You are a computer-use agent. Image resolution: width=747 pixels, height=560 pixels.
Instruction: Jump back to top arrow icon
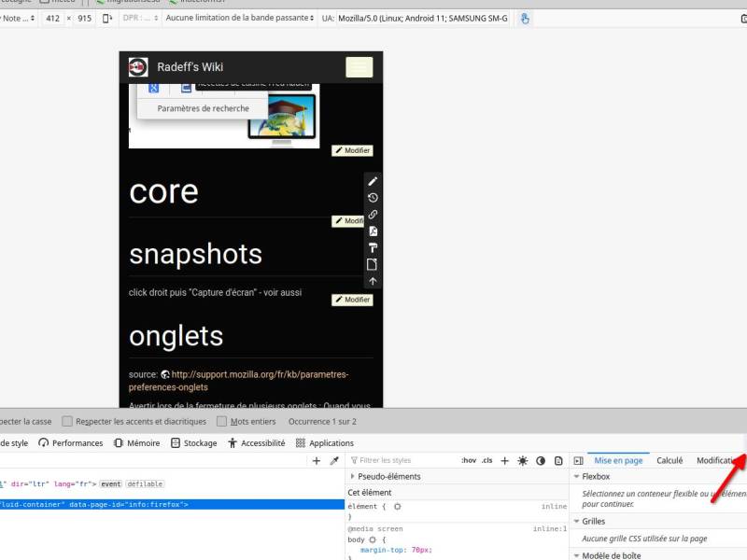pyautogui.click(x=373, y=281)
